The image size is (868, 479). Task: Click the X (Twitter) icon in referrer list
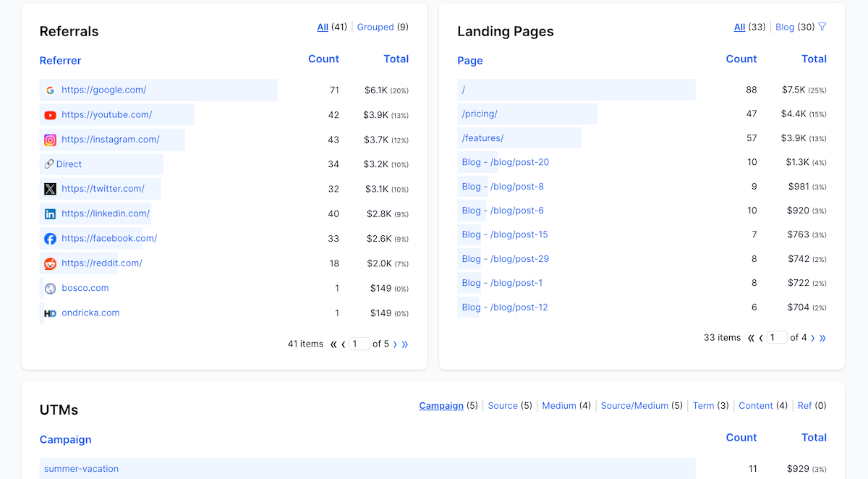50,189
